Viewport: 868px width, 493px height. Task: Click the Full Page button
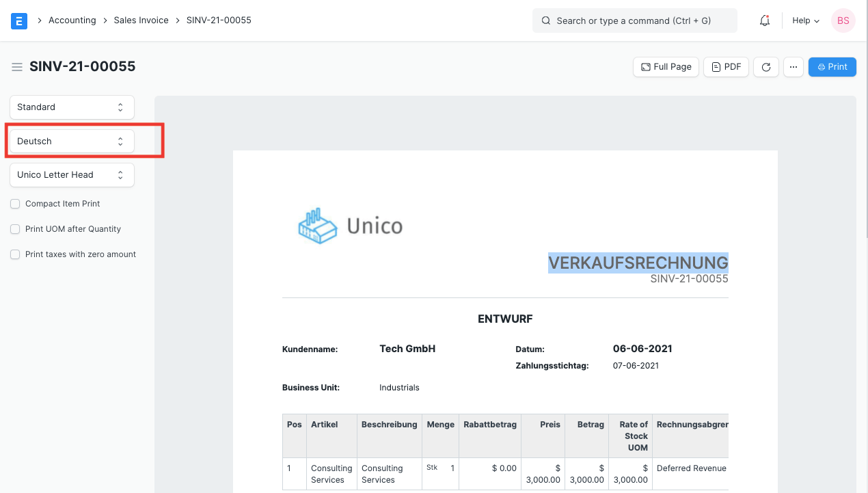(x=665, y=66)
